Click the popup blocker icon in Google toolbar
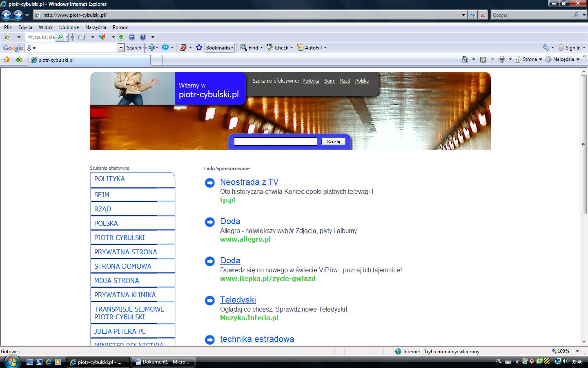The image size is (588, 368). pyautogui.click(x=184, y=47)
